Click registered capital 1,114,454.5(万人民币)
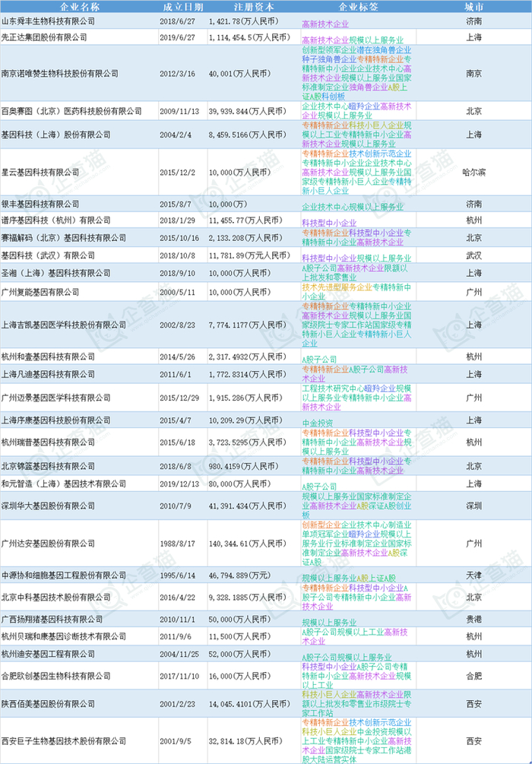The image size is (532, 764). pos(249,37)
